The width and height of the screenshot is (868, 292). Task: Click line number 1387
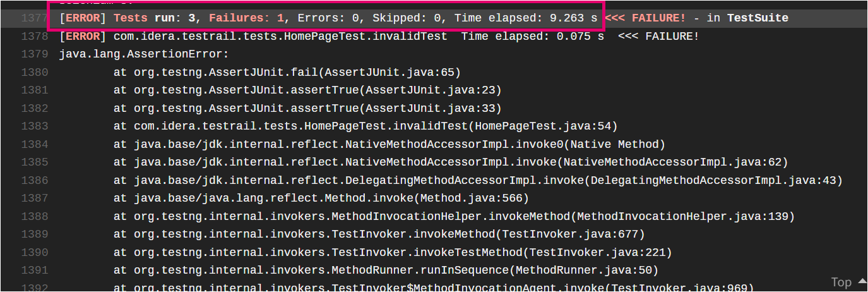(x=34, y=198)
